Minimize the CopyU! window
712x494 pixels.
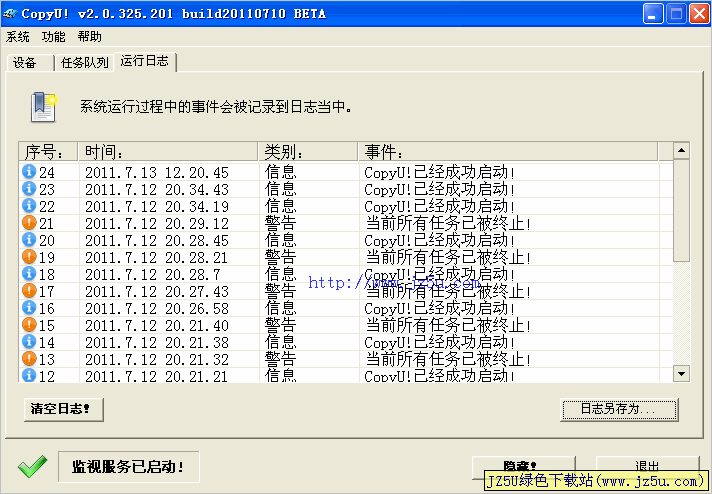(653, 14)
